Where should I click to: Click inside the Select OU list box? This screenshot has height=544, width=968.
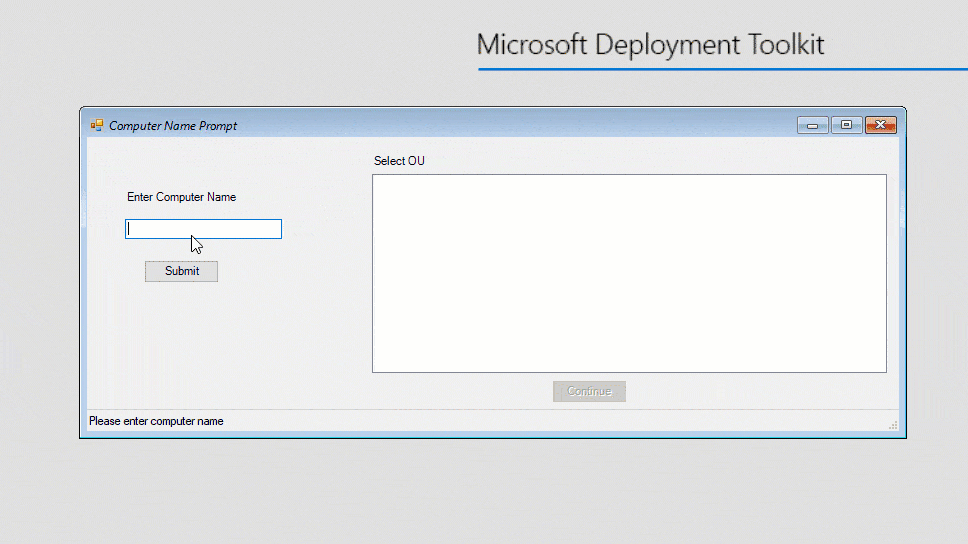click(x=629, y=274)
